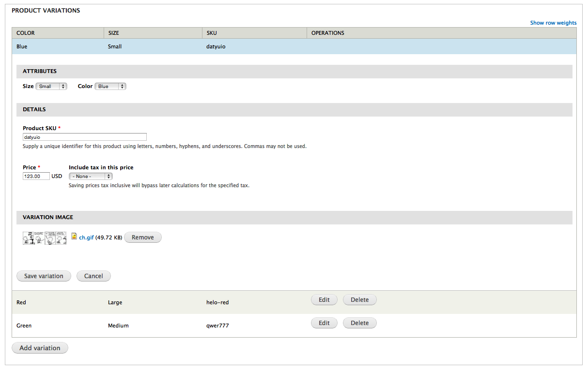Delete the helo-red variation
This screenshot has width=588, height=371.
tap(359, 300)
